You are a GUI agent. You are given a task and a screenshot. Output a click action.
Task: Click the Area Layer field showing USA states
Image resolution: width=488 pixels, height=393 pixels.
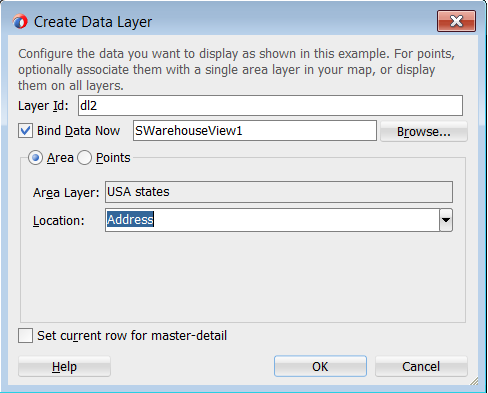(x=279, y=192)
